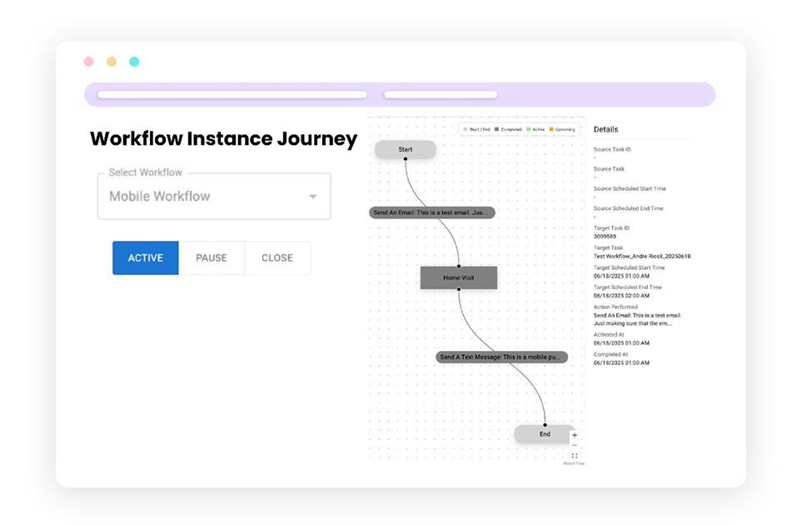This screenshot has width=812, height=525.
Task: Zoom out with the minus control
Action: (575, 446)
